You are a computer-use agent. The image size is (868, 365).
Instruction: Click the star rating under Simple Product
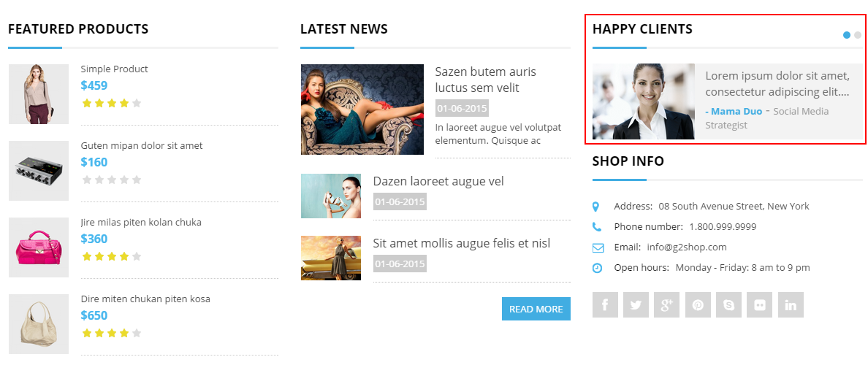coord(111,103)
